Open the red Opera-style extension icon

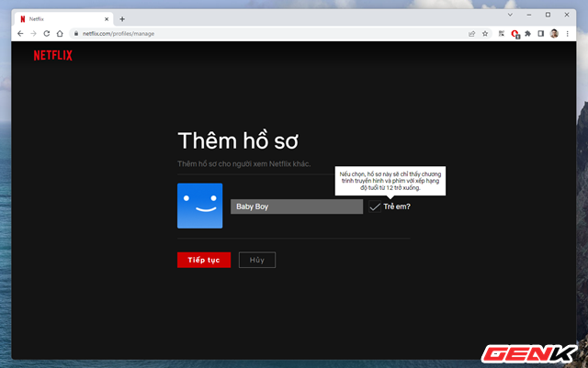coord(514,34)
